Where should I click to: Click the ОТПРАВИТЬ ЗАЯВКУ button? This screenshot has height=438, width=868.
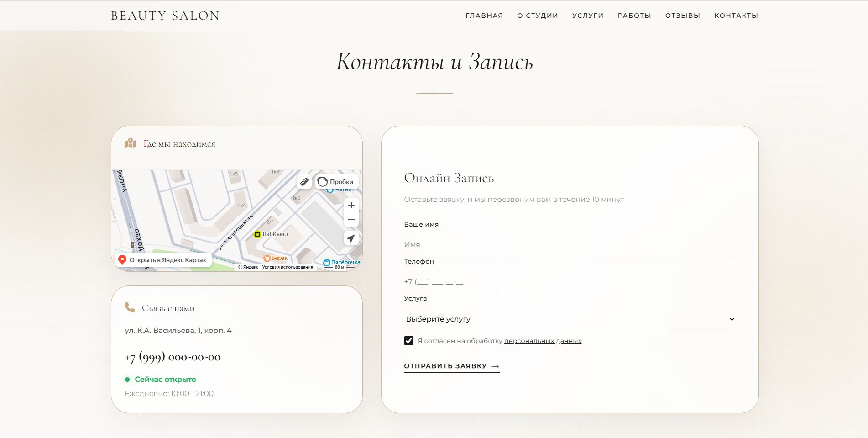click(x=445, y=365)
